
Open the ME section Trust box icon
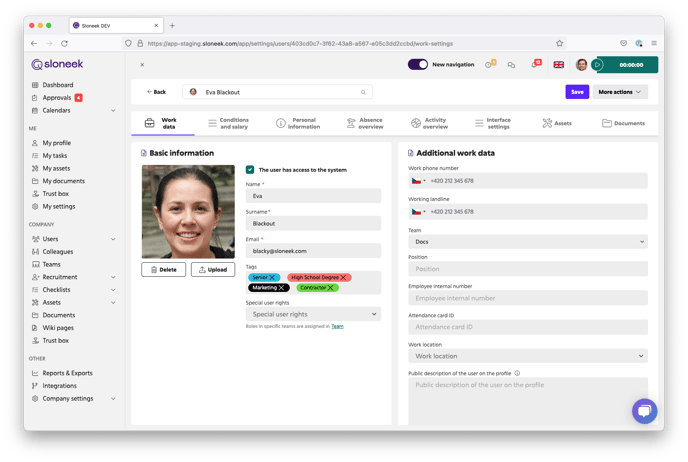point(35,193)
